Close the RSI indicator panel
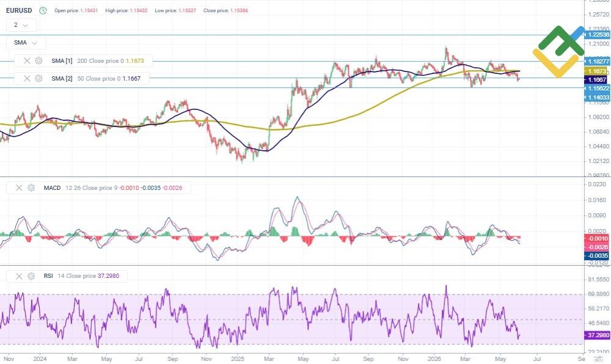Viewport: 611px width, 364px height. (x=19, y=276)
